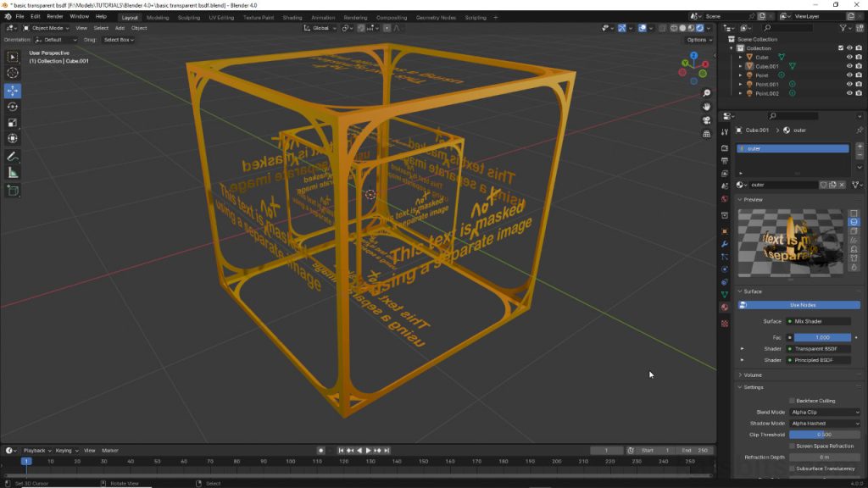Open the Modifiers wrench properties tab
The width and height of the screenshot is (868, 488).
pos(725,243)
